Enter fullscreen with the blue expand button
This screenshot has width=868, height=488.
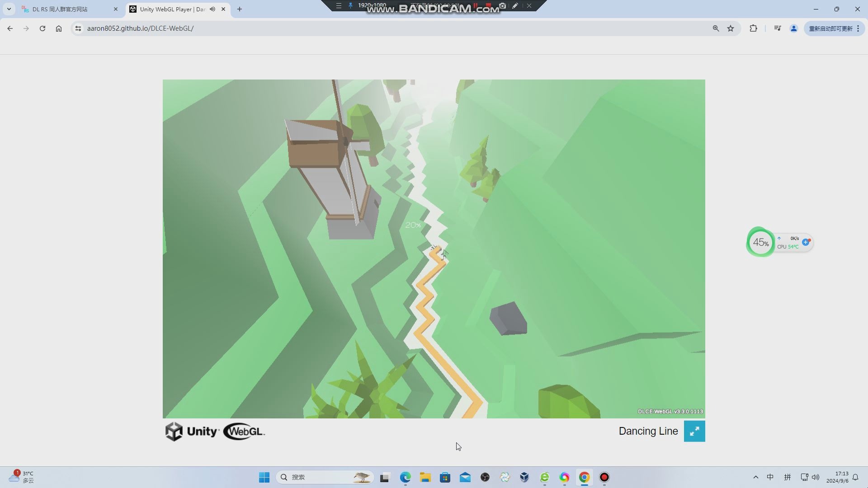point(694,431)
